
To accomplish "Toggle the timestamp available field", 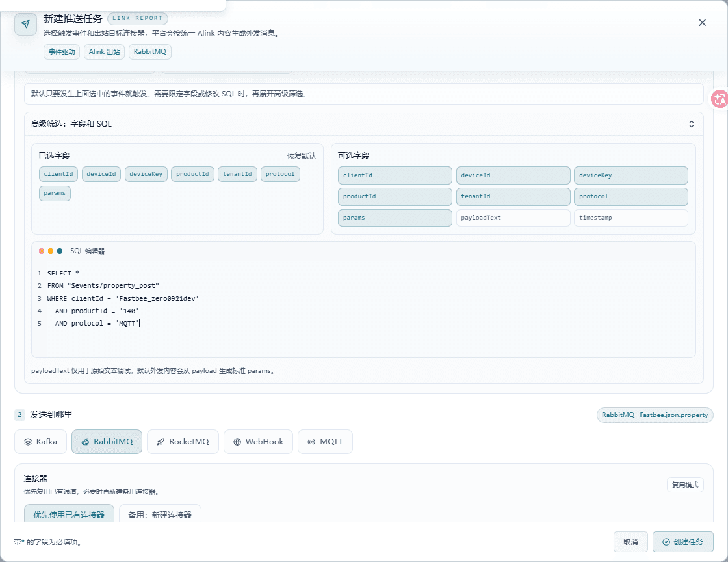I will pyautogui.click(x=631, y=218).
